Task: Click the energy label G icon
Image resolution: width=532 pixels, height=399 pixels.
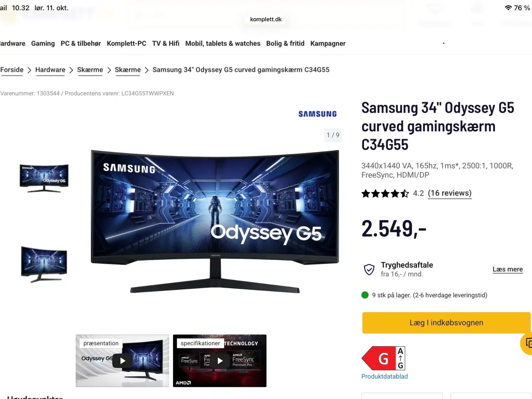Action: [383, 358]
